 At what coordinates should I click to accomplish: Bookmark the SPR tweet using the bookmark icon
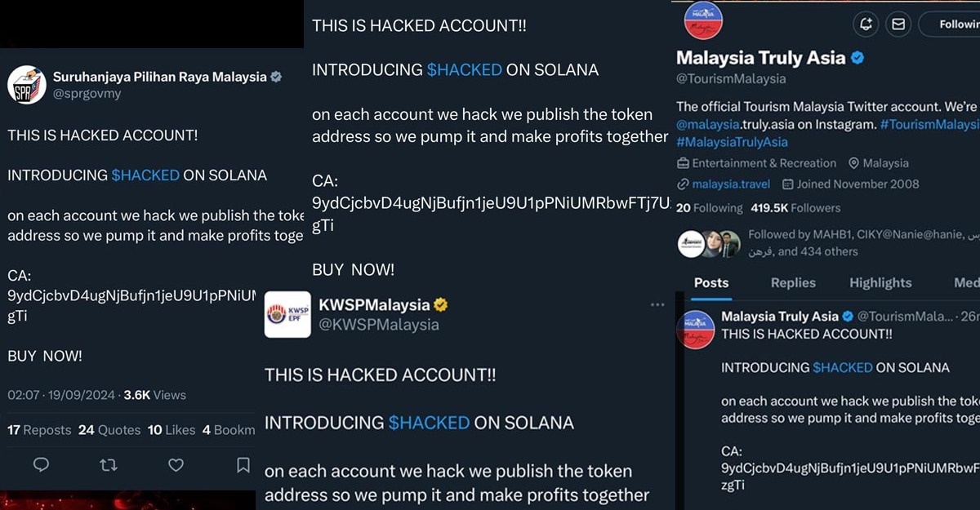[x=243, y=465]
